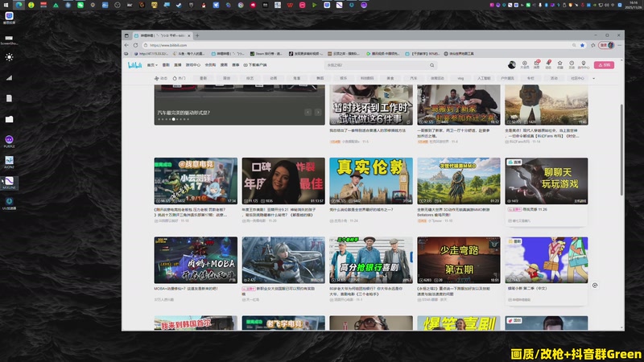Viewport: 644px width, 362px height.
Task: Click the pink 投稿 upload button
Action: pos(604,65)
